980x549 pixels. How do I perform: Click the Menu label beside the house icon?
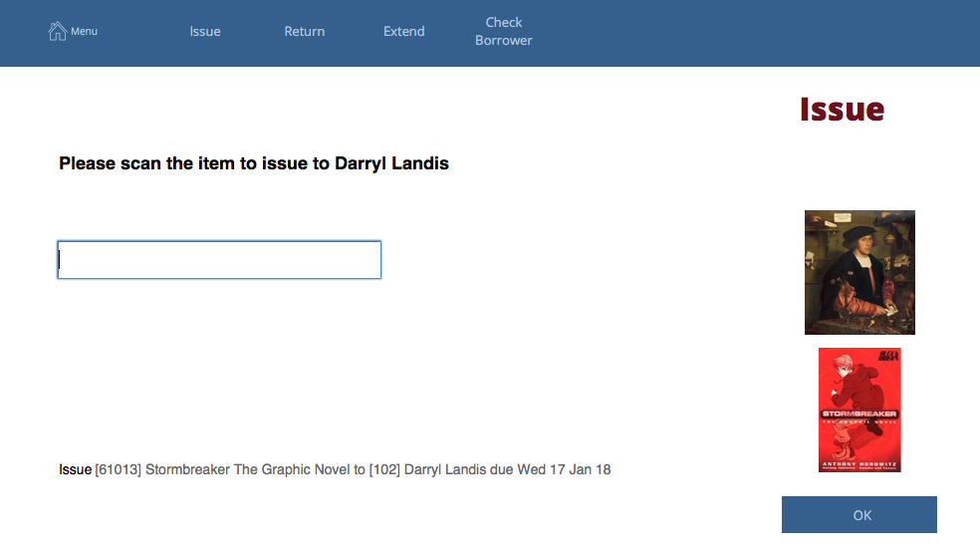84,32
